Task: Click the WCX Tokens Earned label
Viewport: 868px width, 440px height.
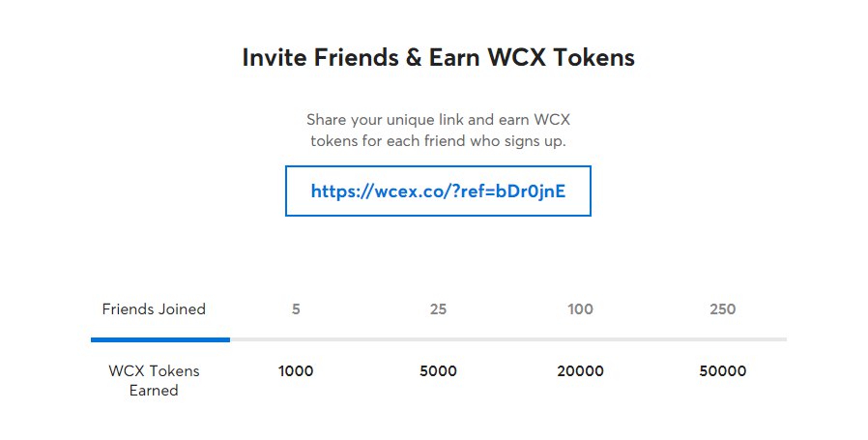Action: (x=154, y=380)
